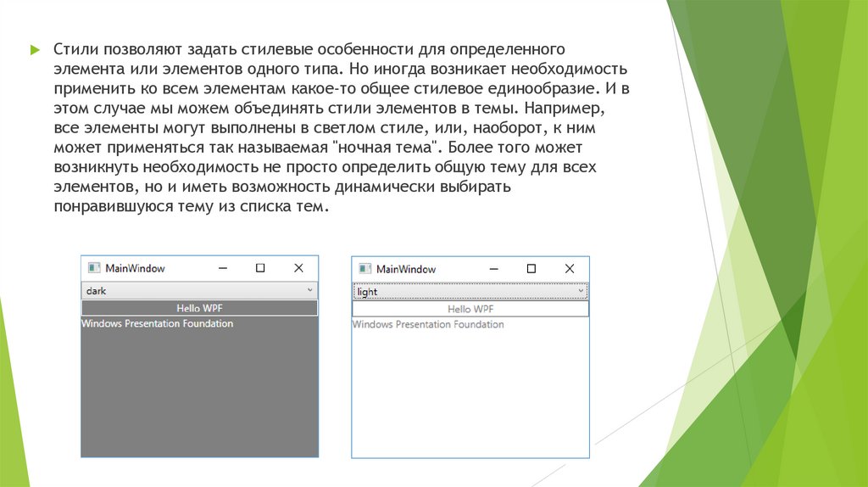Click app icon in light MainWindow title bar
The height and width of the screenshot is (487, 868).
(364, 269)
